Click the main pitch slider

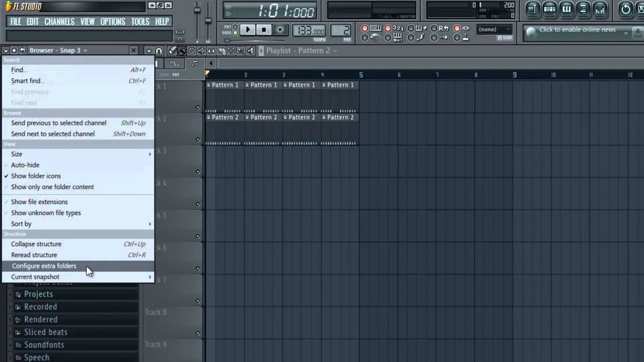[208, 20]
